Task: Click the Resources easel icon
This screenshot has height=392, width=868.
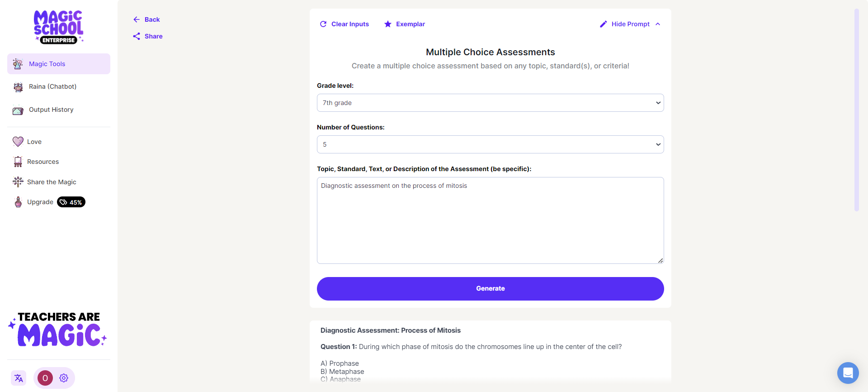Action: (18, 162)
